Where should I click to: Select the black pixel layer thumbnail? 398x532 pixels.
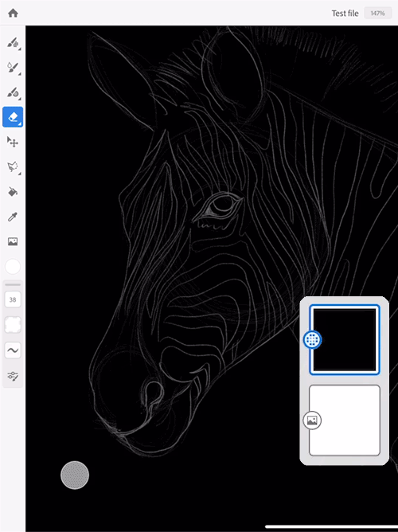tap(345, 339)
